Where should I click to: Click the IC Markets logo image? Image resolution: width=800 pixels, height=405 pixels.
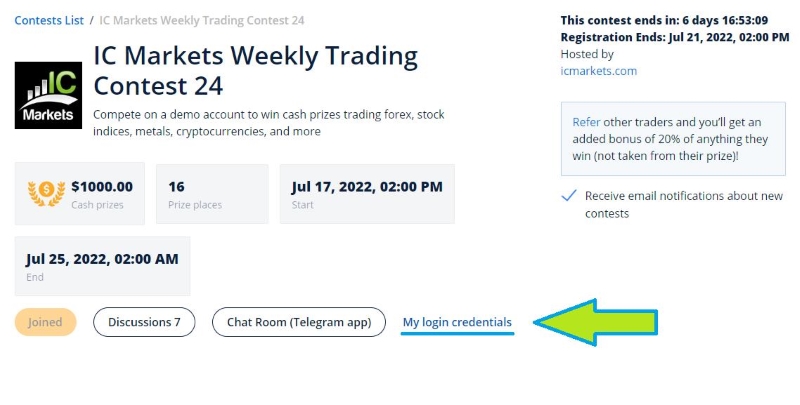tap(48, 95)
